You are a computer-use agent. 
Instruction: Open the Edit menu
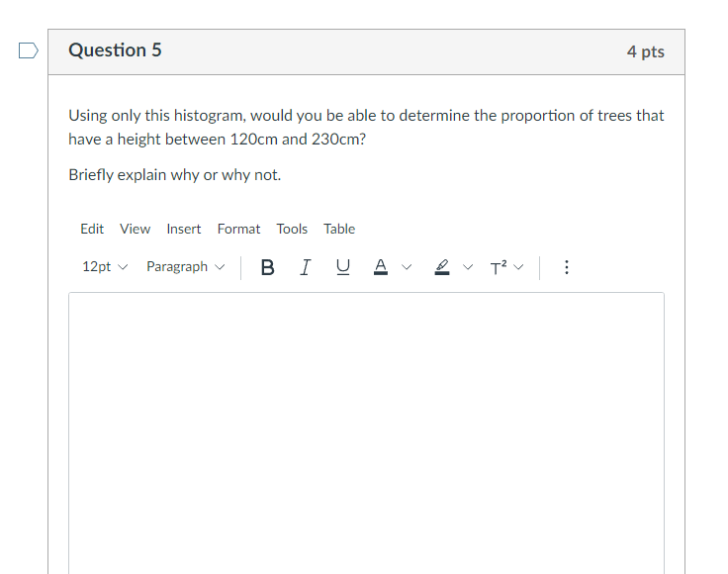pyautogui.click(x=92, y=229)
